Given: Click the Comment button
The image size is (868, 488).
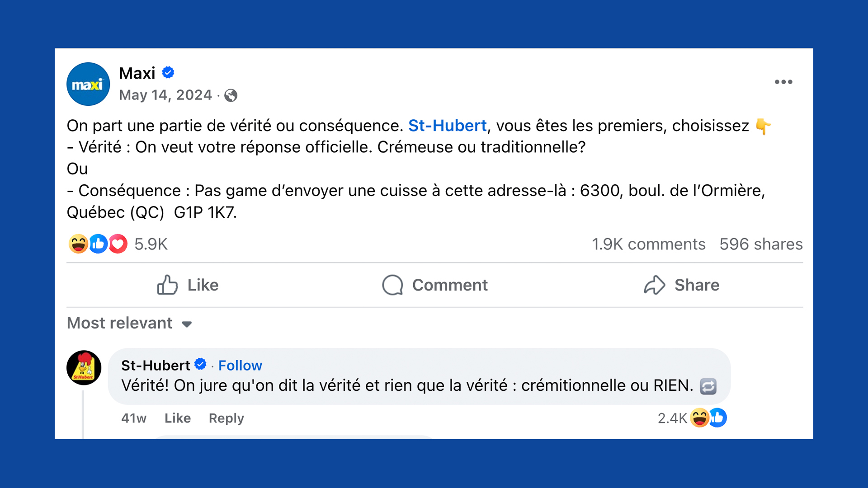Looking at the screenshot, I should (434, 285).
